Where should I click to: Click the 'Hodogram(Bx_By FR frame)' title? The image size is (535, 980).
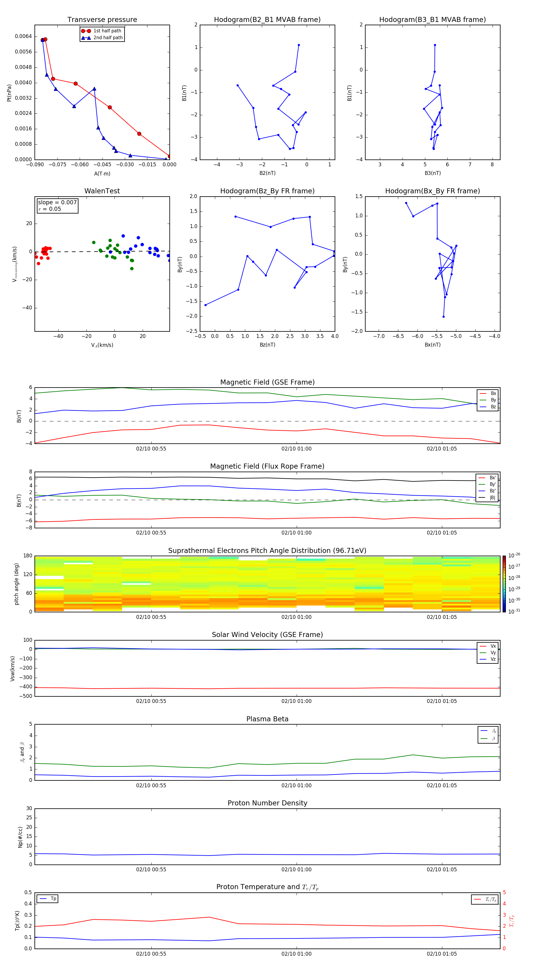point(432,191)
